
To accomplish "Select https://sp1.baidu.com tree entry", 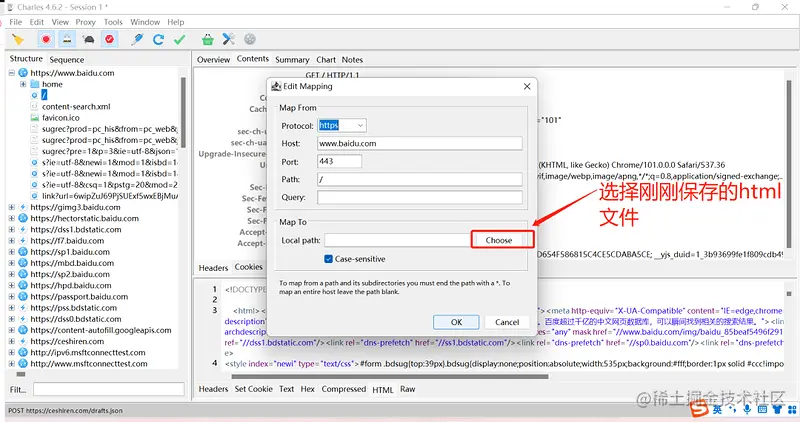I will coord(70,252).
